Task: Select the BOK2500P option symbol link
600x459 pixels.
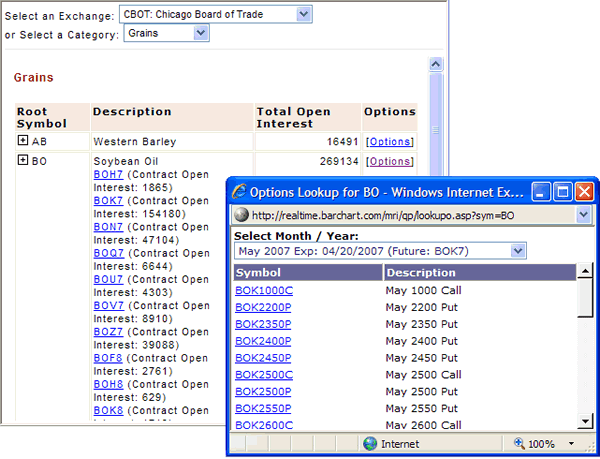Action: tap(263, 391)
